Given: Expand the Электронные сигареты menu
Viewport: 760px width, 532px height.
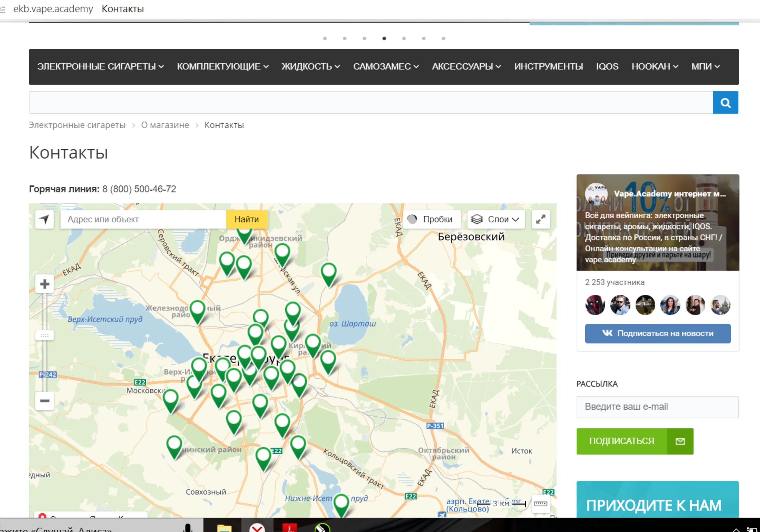Looking at the screenshot, I should click(100, 66).
